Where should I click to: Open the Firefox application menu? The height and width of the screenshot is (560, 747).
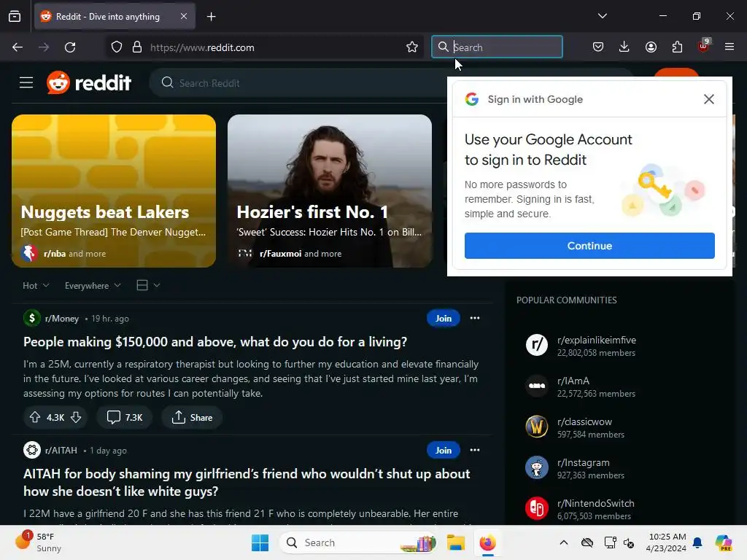tap(729, 47)
